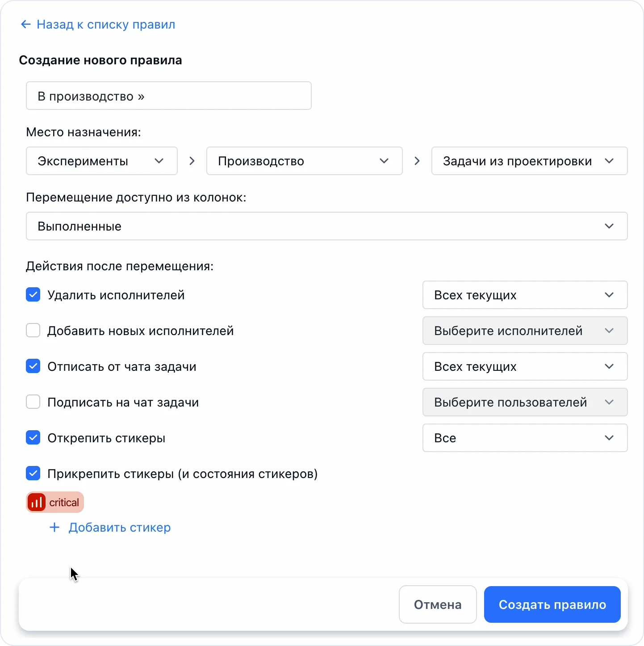Click the chevron between Эксперименты and Производство
The height and width of the screenshot is (646, 644).
point(192,161)
